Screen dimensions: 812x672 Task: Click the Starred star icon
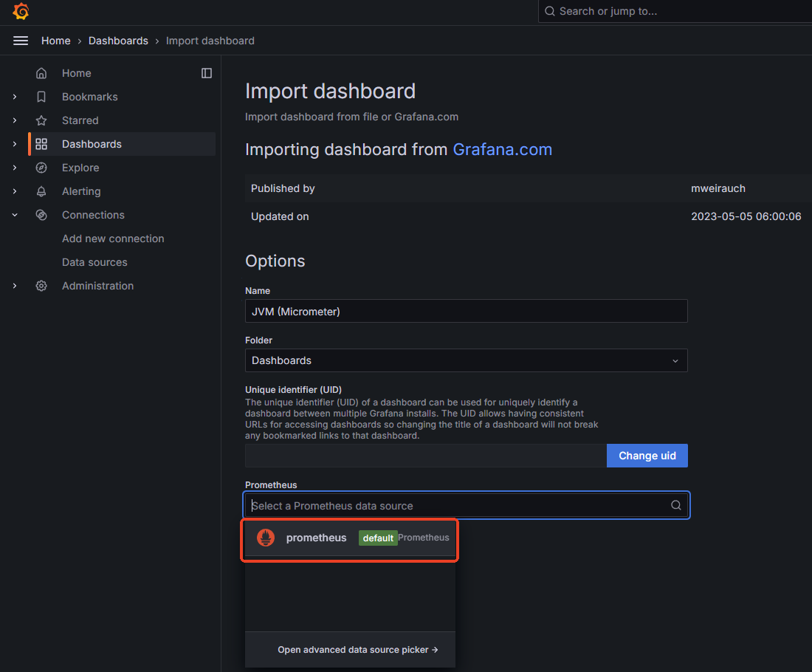pos(41,120)
